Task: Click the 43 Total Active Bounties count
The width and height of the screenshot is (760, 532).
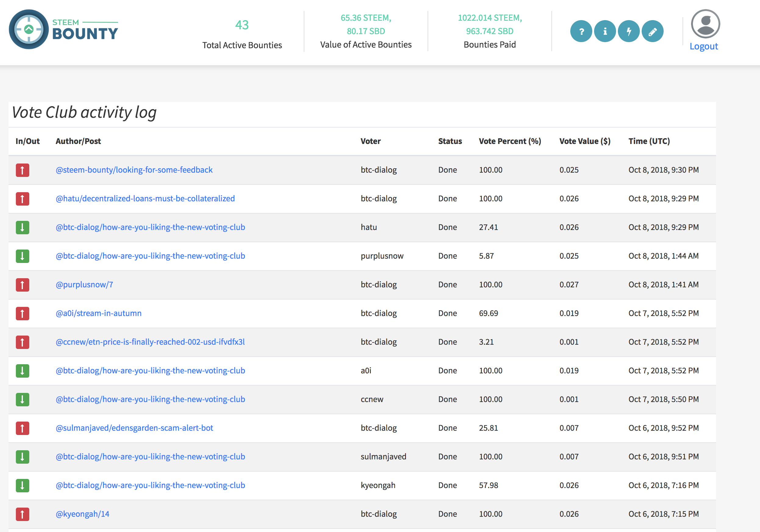Action: [242, 25]
